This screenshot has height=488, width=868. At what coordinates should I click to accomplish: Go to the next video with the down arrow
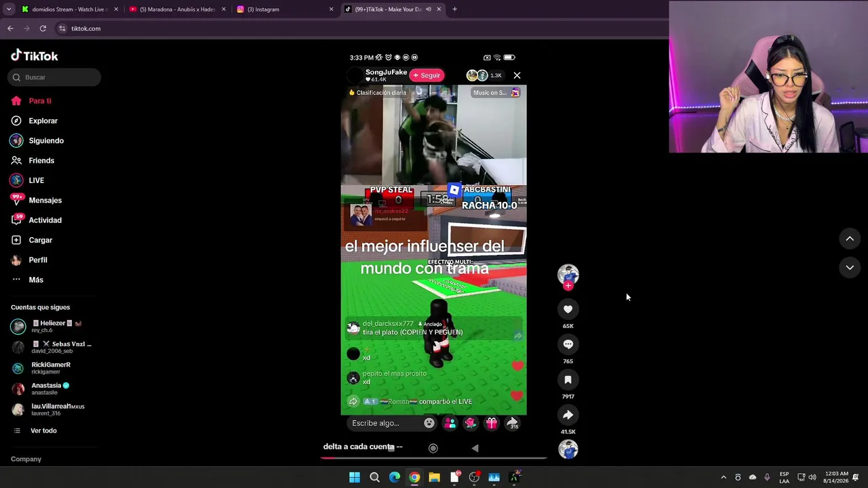tap(850, 268)
